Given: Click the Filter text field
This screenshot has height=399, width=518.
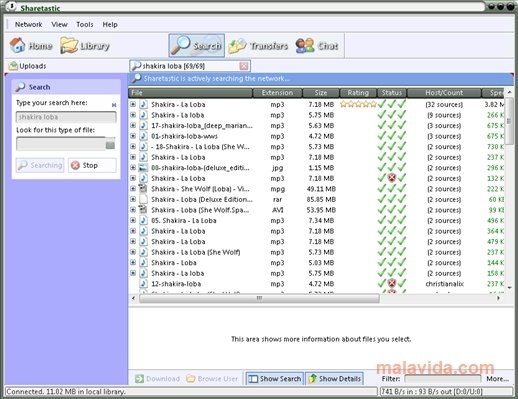Looking at the screenshot, I should click(443, 379).
